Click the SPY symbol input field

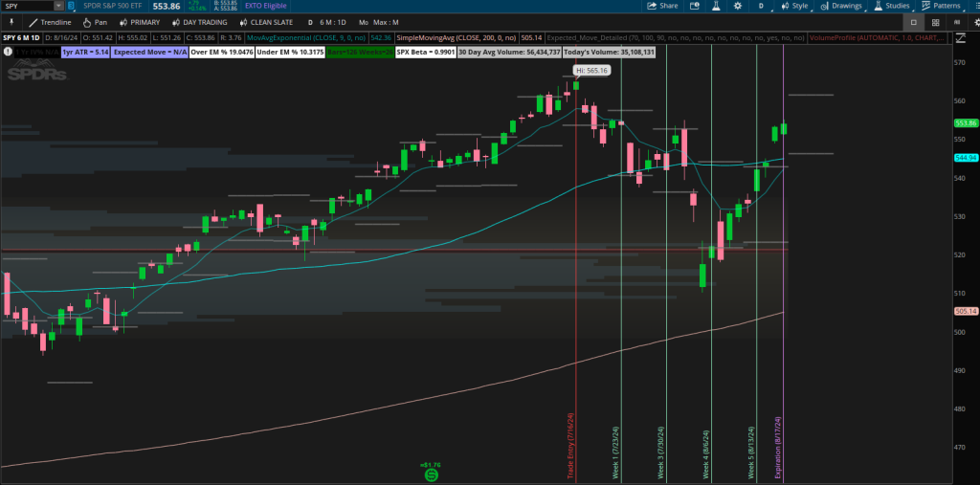tap(28, 6)
